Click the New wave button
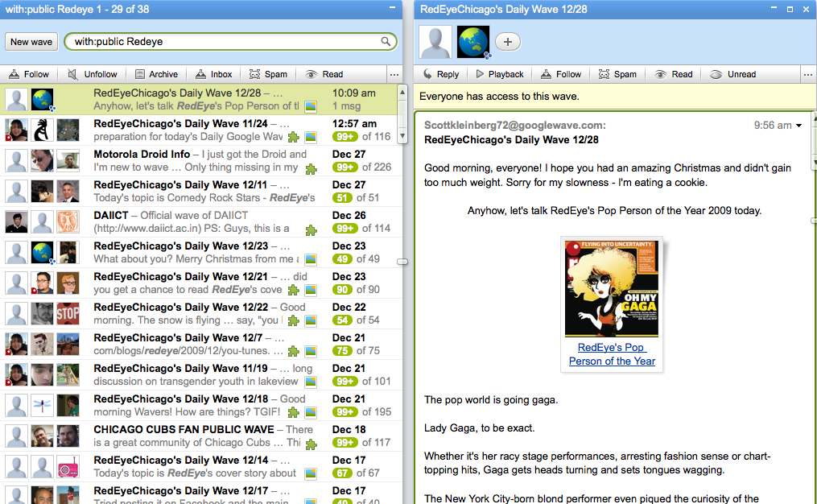This screenshot has height=504, width=817. [31, 42]
